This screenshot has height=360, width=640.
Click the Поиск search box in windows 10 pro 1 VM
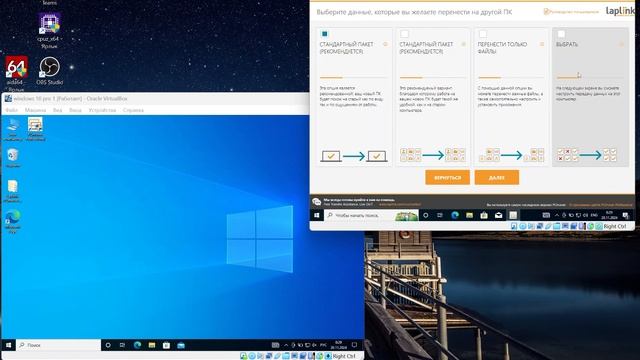pyautogui.click(x=59, y=345)
